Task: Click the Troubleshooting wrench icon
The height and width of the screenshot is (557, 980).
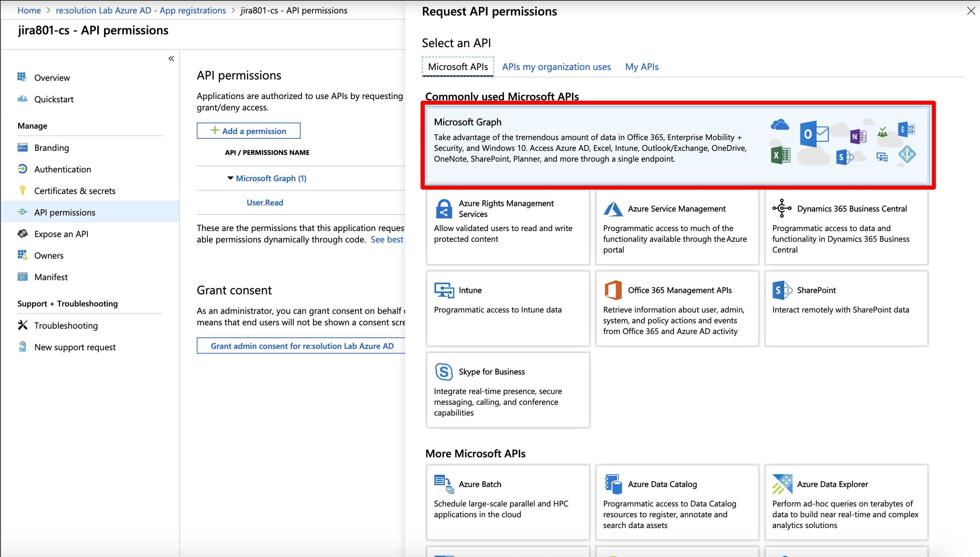Action: 22,325
